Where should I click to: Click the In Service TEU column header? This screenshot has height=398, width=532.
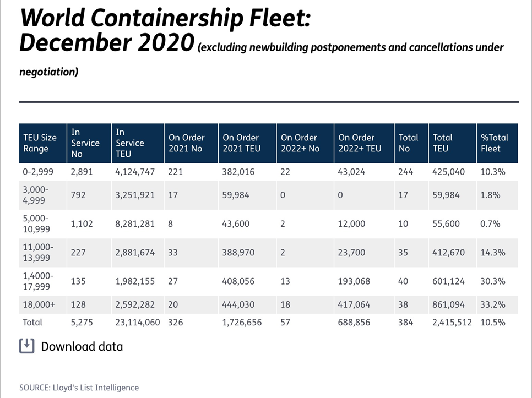pyautogui.click(x=130, y=143)
